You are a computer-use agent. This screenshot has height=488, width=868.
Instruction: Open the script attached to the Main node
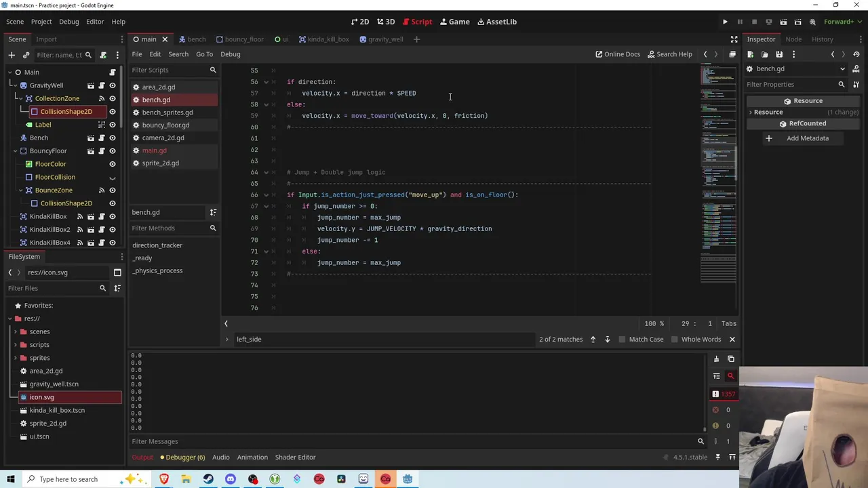tap(113, 72)
